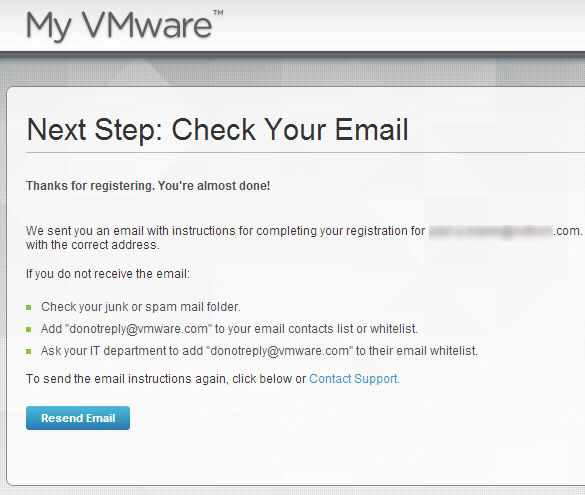Click the green bullet beside IT department tip

click(29, 351)
